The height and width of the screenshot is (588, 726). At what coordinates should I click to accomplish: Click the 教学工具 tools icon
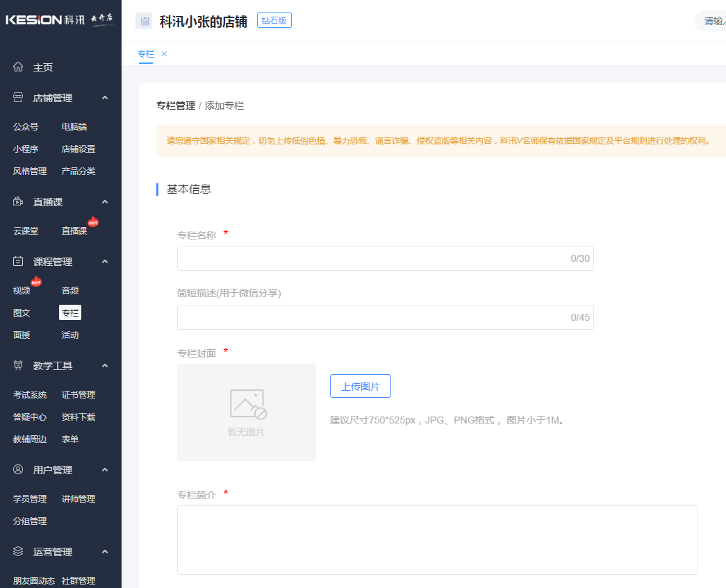pyautogui.click(x=17, y=366)
